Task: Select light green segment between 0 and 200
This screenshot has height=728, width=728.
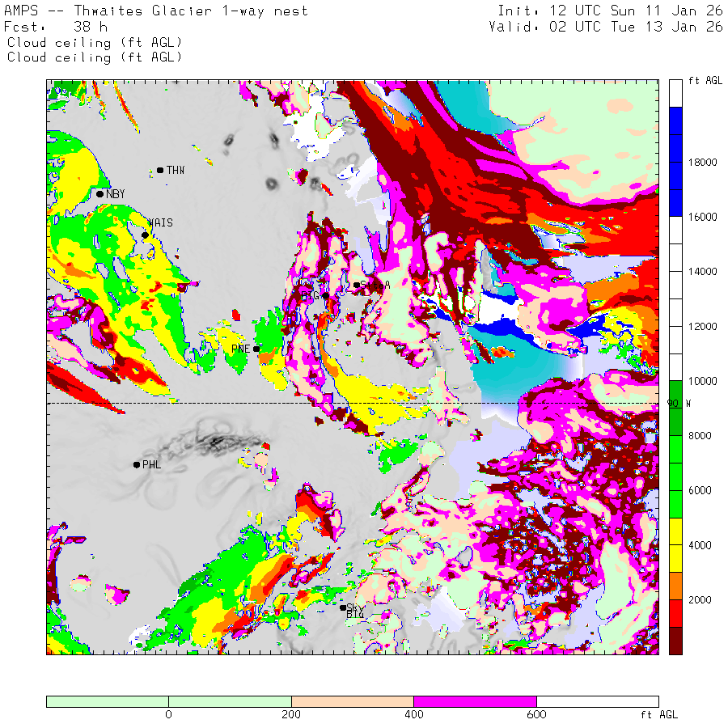Action: [x=230, y=701]
